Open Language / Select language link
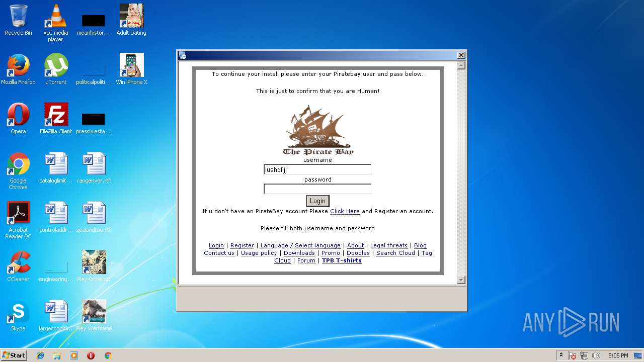The image size is (644, 362). click(300, 245)
